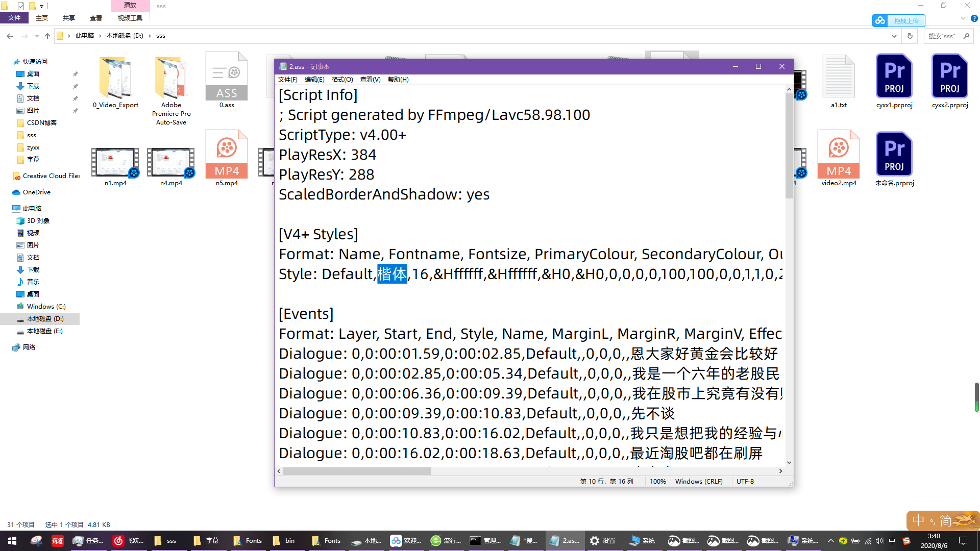Open CSDN博客 folder in sidebar
Viewport: 980px width, 551px height.
pyautogui.click(x=41, y=123)
